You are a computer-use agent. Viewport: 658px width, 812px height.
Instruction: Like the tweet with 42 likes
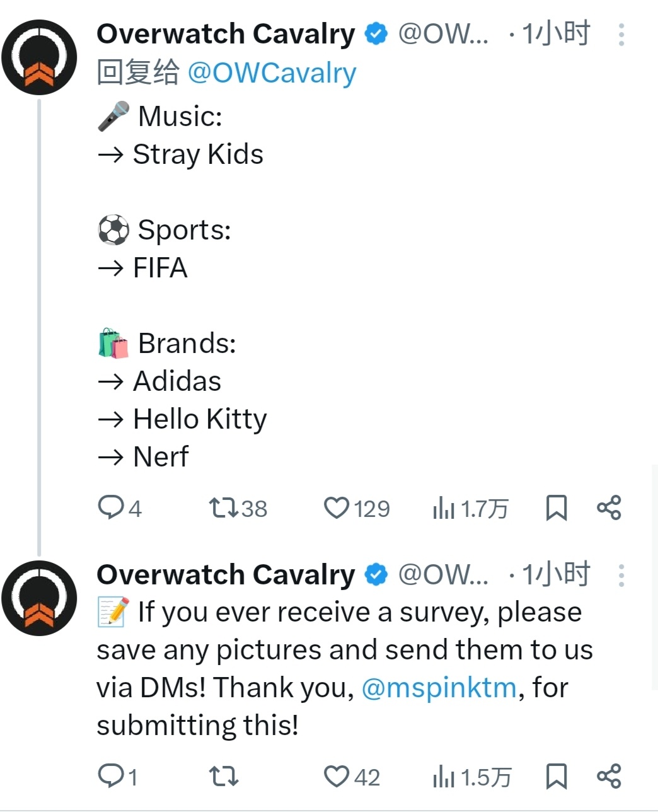pyautogui.click(x=337, y=776)
